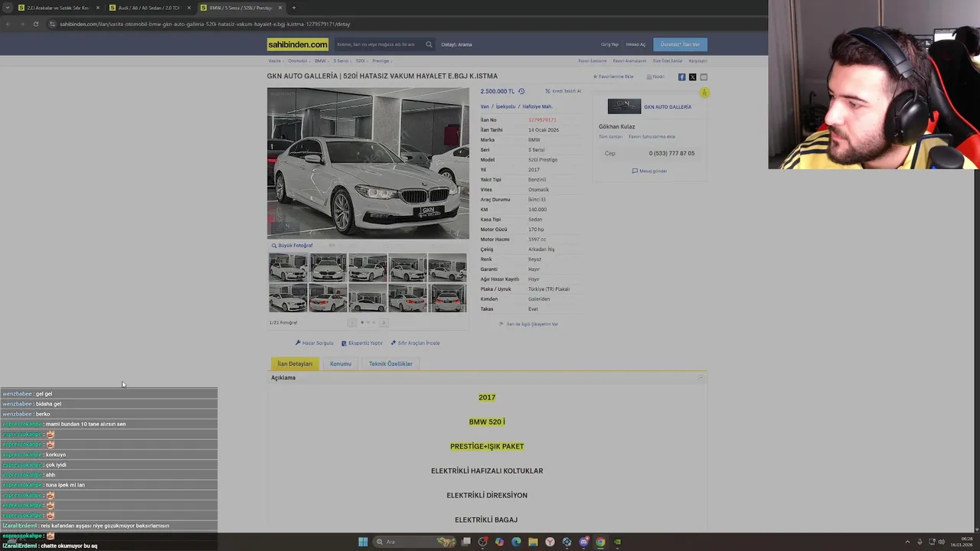The image size is (980, 551).
Task: Click Ücretsiz İlan Ver button
Action: tap(680, 44)
